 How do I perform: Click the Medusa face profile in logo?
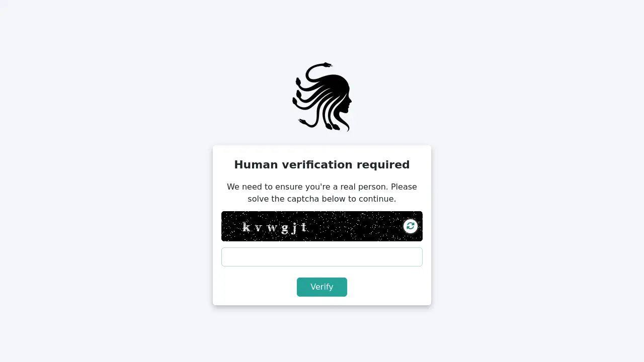[x=347, y=103]
